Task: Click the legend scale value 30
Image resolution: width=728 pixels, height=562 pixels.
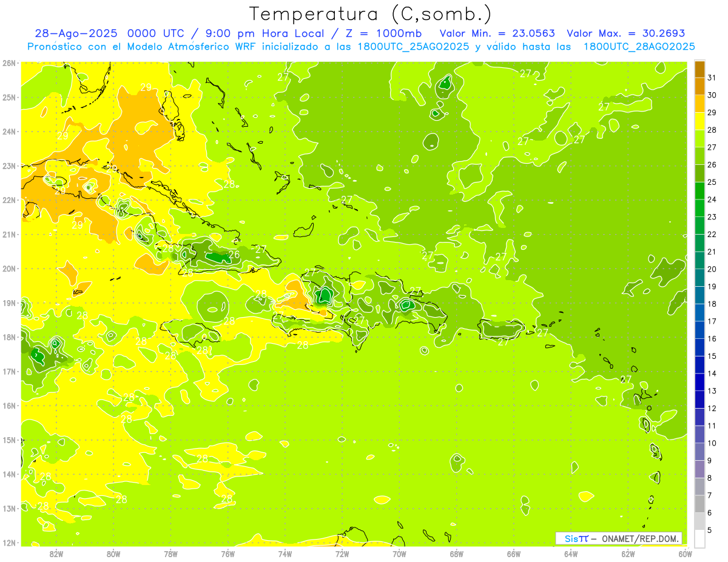Action: [x=712, y=95]
